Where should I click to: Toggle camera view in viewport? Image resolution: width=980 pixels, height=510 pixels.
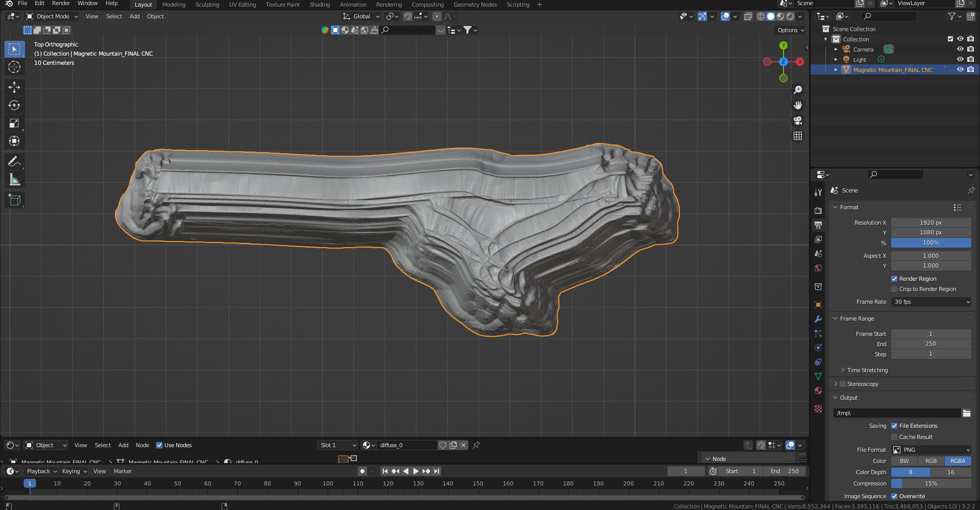coord(798,120)
